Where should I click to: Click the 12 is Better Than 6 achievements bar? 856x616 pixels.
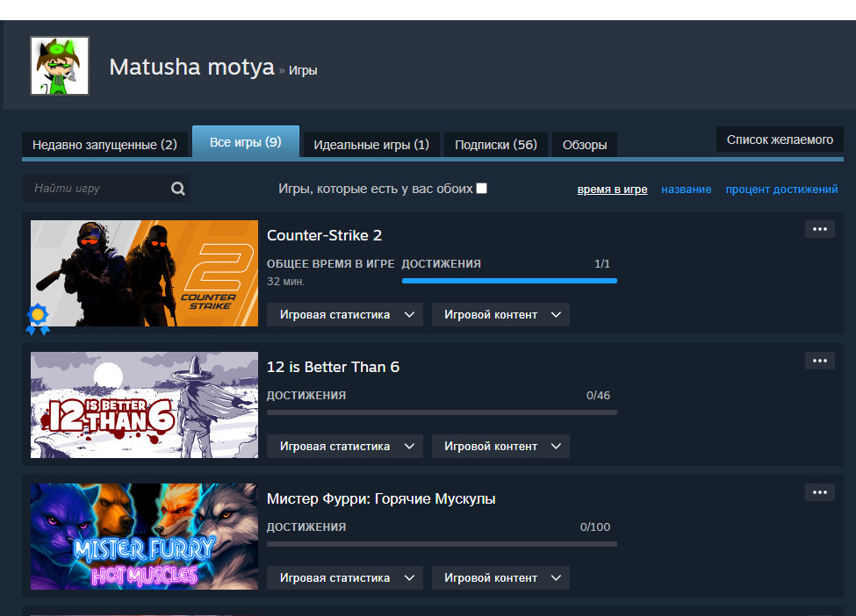pos(442,412)
